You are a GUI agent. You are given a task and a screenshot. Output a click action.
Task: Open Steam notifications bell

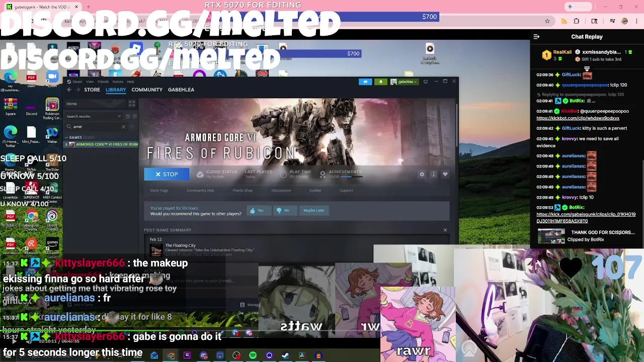click(x=381, y=81)
